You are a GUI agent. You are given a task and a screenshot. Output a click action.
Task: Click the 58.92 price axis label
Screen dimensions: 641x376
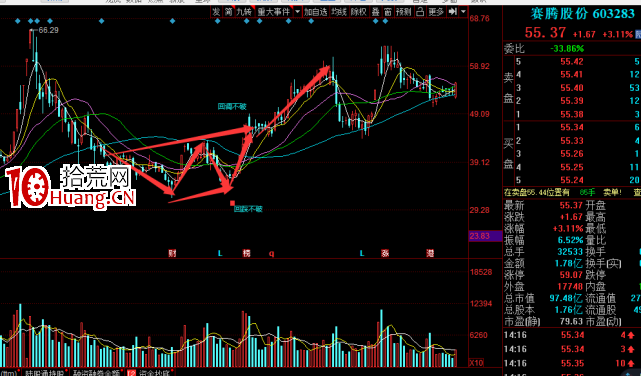tap(479, 66)
